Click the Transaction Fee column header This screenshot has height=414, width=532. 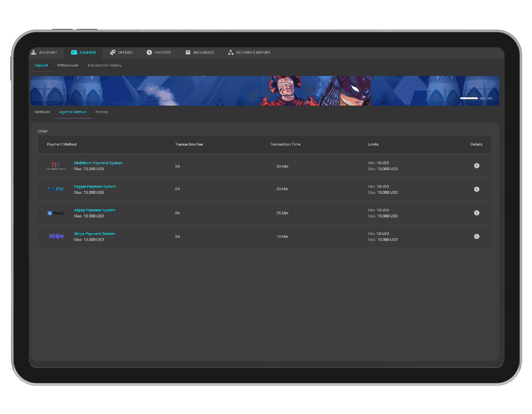(x=189, y=144)
